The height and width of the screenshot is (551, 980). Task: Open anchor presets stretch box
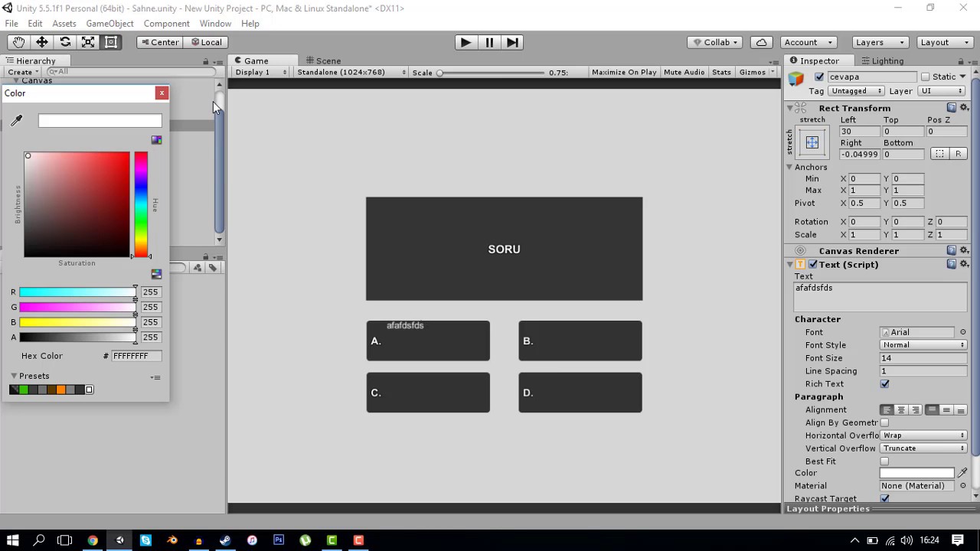click(x=812, y=142)
